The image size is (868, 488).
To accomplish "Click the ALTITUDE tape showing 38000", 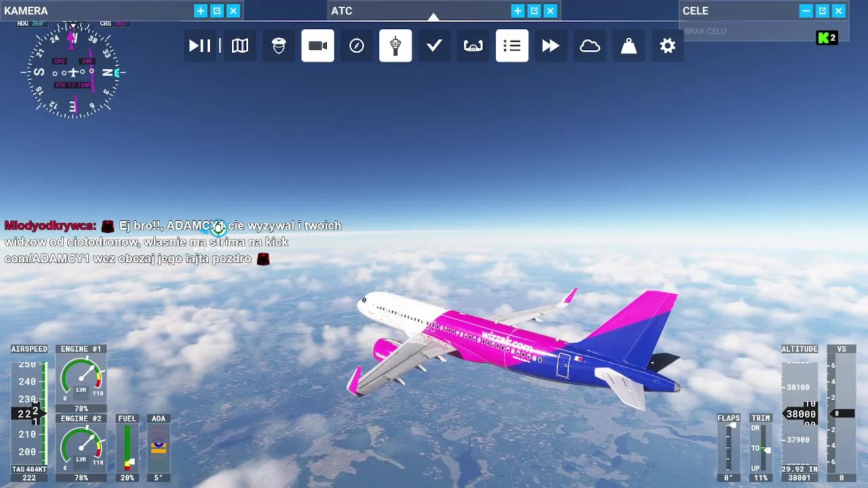I will pos(800,413).
